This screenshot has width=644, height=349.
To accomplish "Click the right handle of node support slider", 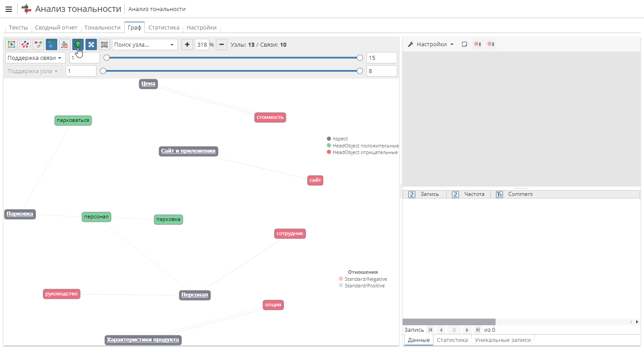I will (x=360, y=71).
